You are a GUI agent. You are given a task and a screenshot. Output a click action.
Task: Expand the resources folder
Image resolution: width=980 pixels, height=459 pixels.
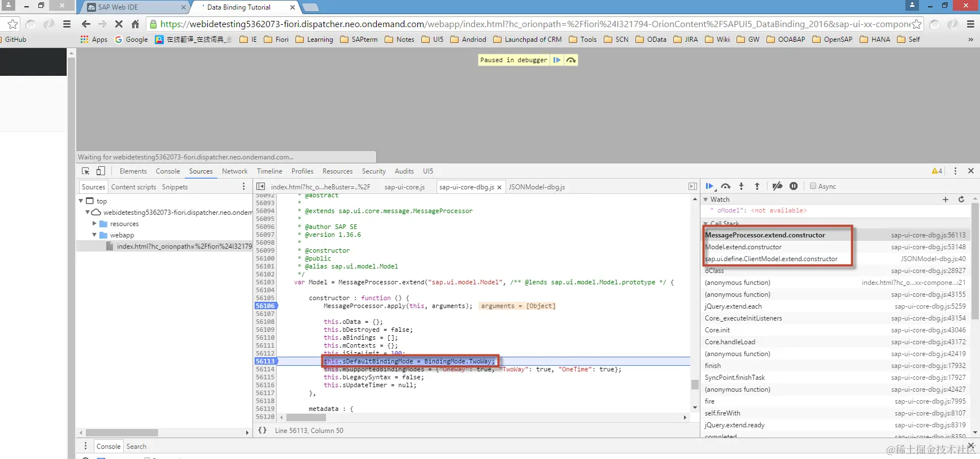[94, 224]
